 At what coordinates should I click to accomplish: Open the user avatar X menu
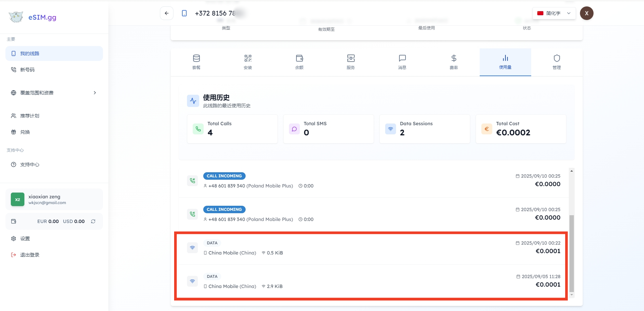(586, 13)
